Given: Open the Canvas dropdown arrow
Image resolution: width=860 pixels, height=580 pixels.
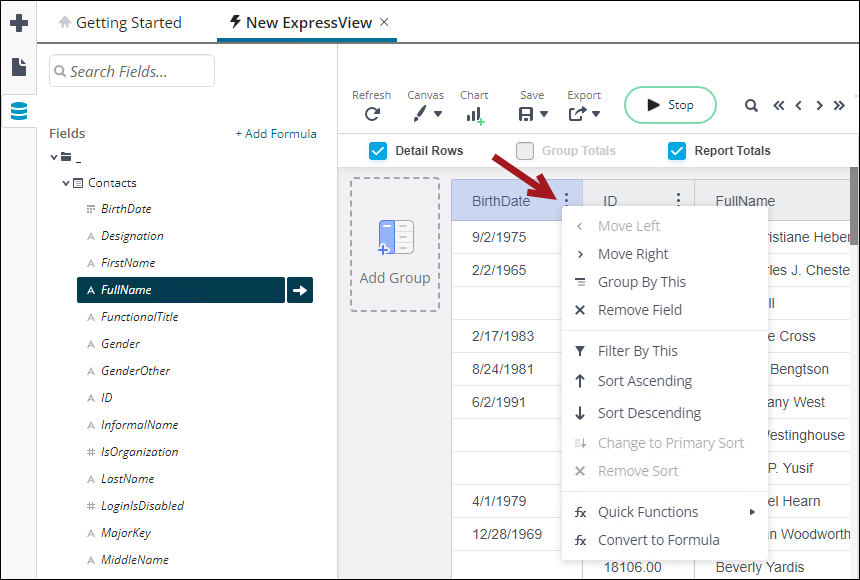Looking at the screenshot, I should click(x=438, y=114).
